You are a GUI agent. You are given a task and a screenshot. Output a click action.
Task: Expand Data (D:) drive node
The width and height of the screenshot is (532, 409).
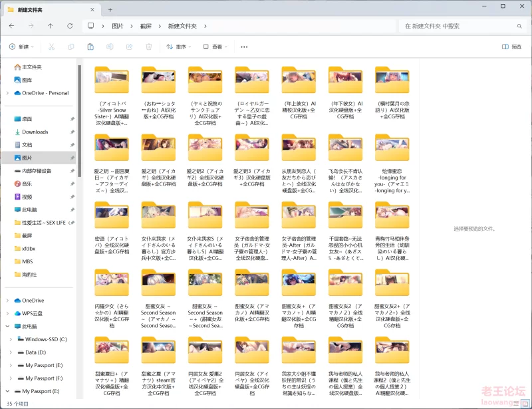11,352
